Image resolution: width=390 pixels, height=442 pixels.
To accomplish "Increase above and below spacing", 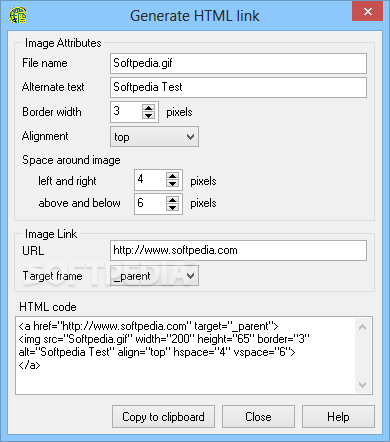I will coord(172,199).
